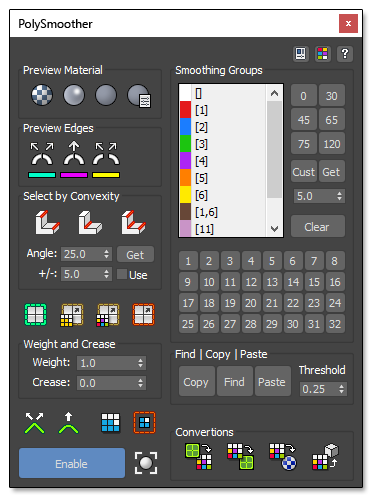Click the help question mark icon
372x497 pixels.
345,54
